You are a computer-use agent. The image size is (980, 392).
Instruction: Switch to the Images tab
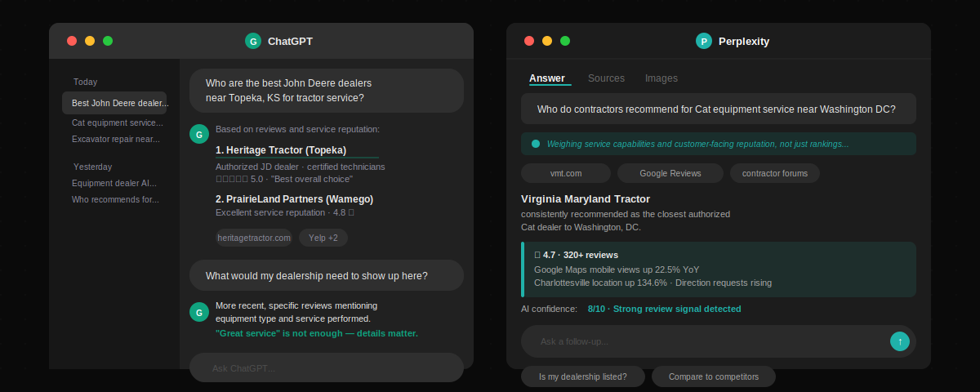[661, 78]
